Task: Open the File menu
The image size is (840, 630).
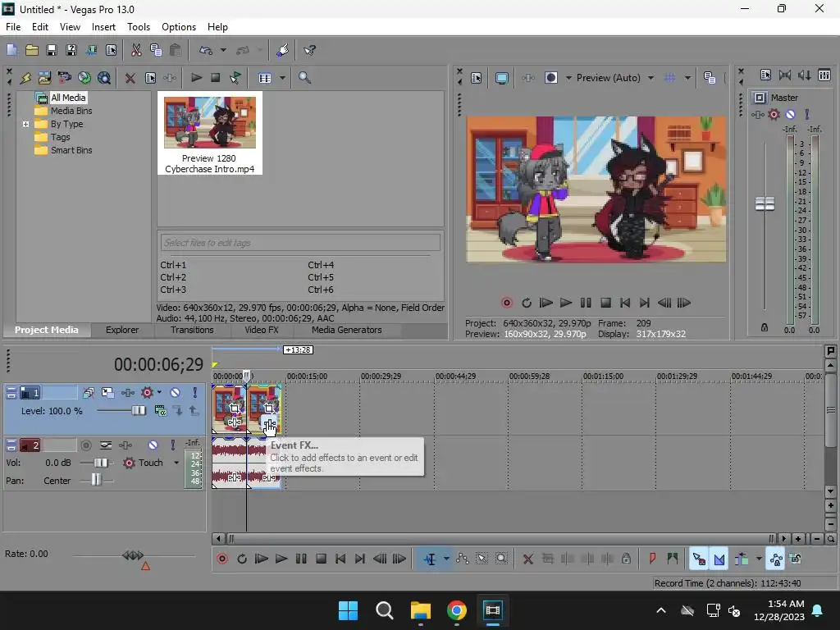Action: pos(13,27)
